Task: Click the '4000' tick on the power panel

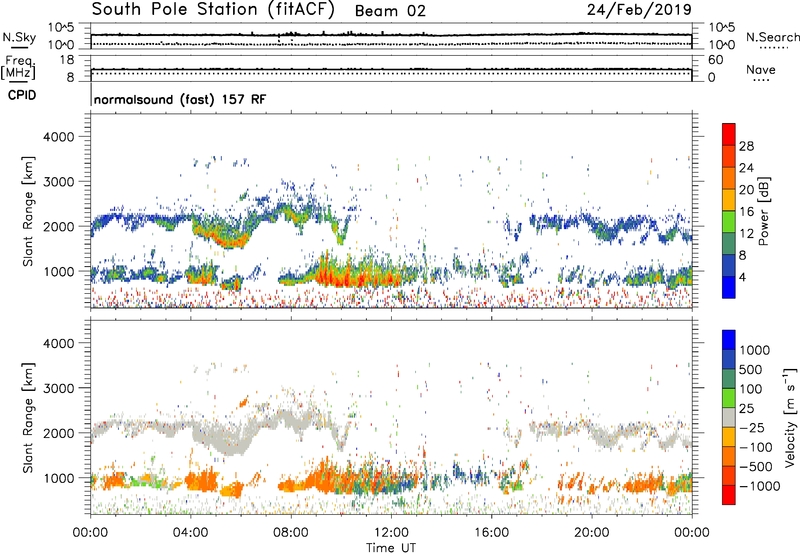Action: click(59, 137)
